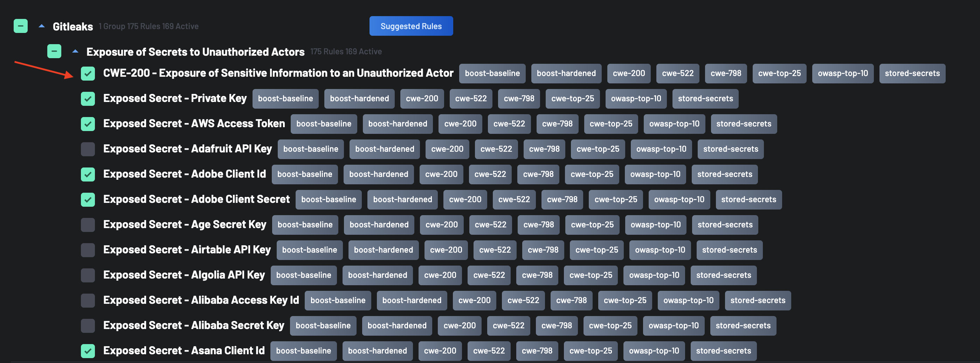This screenshot has width=980, height=363.
Task: Click boost-hardened tag on Alibaba Access Key Id row
Action: 412,300
